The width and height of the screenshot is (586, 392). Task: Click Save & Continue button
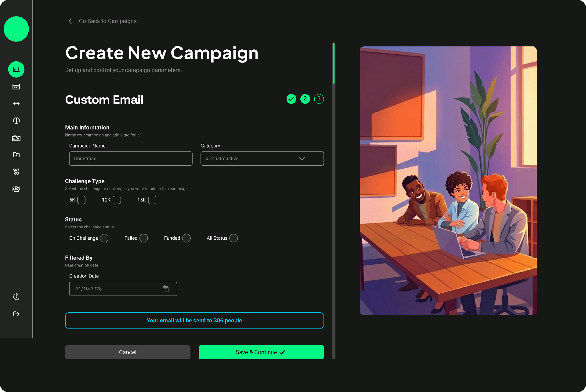coord(261,352)
